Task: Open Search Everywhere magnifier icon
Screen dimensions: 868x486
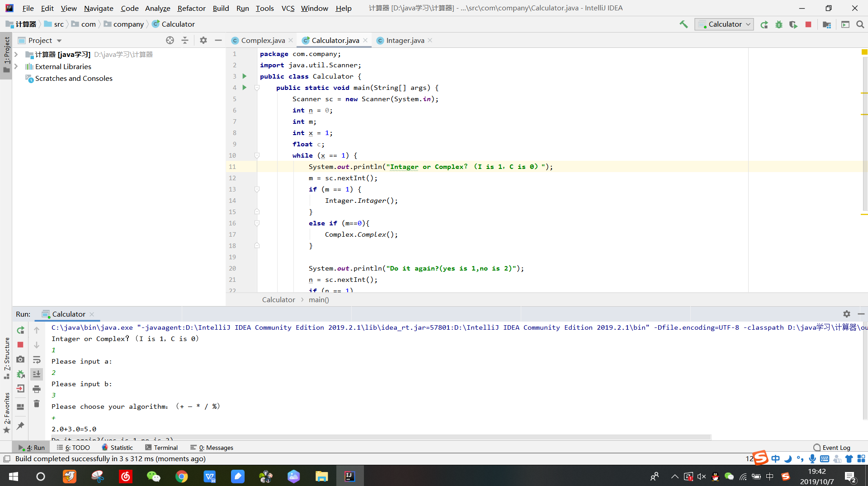Action: click(860, 24)
